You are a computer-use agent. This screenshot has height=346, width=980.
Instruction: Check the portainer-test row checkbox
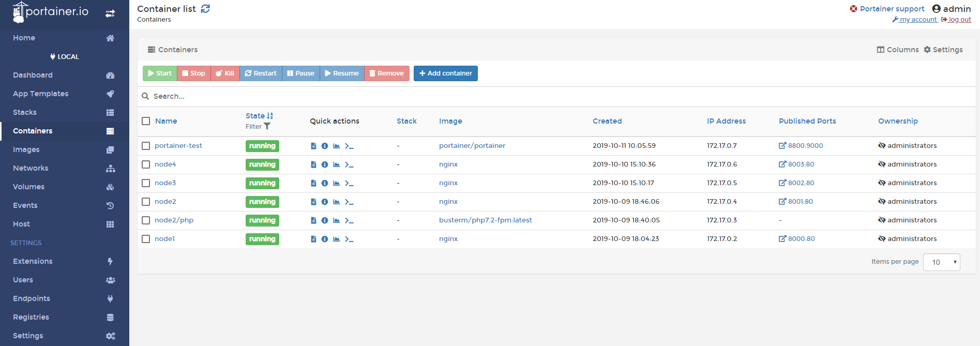[146, 146]
